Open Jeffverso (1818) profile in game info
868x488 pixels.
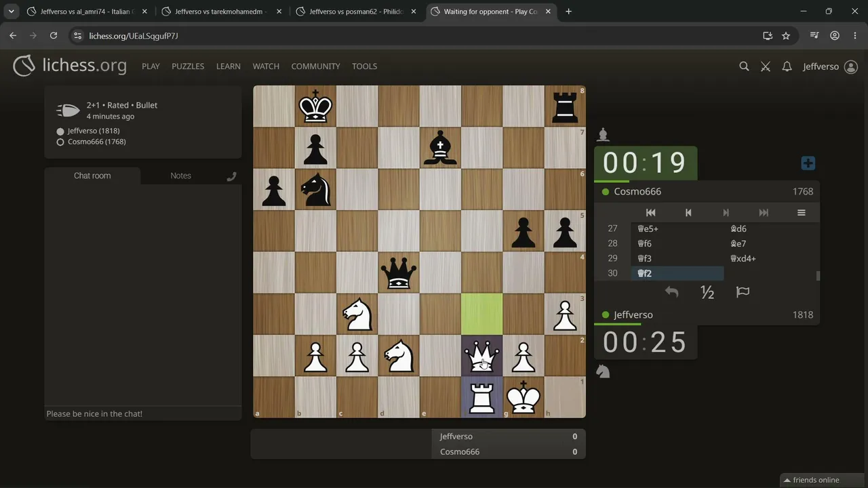(x=94, y=131)
